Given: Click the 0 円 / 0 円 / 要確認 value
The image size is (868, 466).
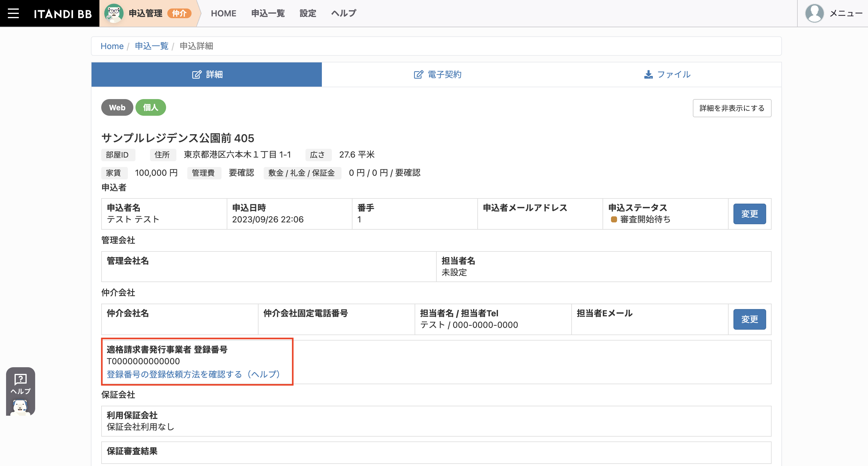Looking at the screenshot, I should [x=385, y=173].
